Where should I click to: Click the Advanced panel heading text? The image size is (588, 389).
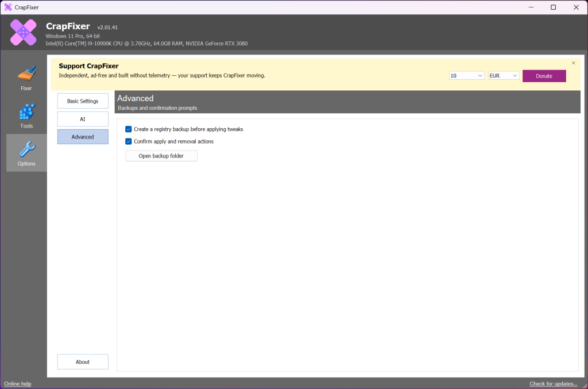136,98
